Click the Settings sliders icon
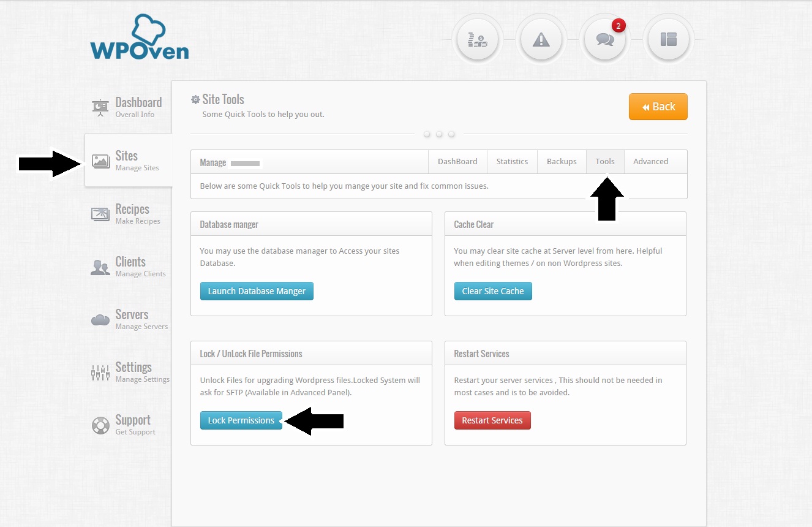812x527 pixels. pos(100,372)
